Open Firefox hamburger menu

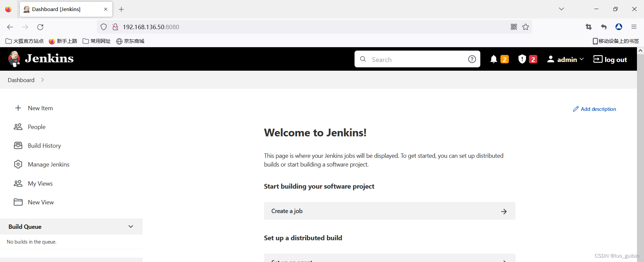click(x=634, y=27)
